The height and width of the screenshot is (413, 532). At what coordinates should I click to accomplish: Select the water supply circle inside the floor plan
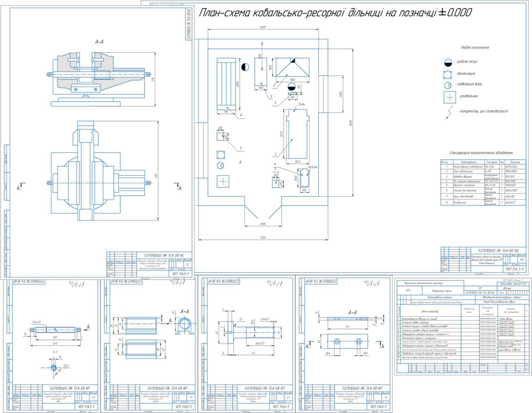coord(220,166)
